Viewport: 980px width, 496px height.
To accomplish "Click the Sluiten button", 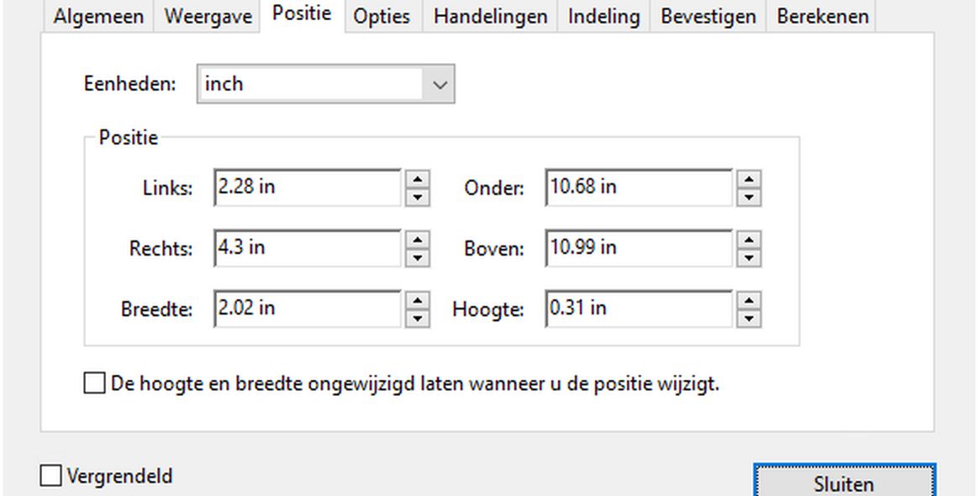I will [x=843, y=483].
